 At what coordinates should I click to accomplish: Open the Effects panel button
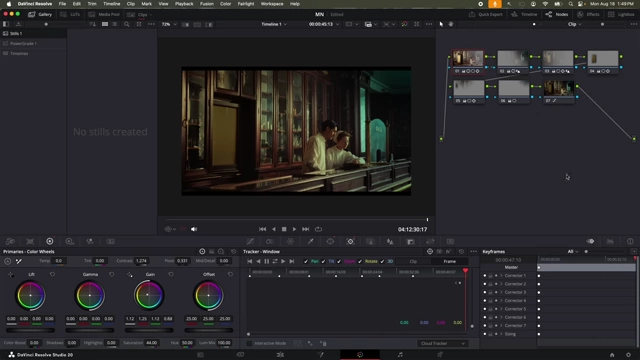point(588,14)
